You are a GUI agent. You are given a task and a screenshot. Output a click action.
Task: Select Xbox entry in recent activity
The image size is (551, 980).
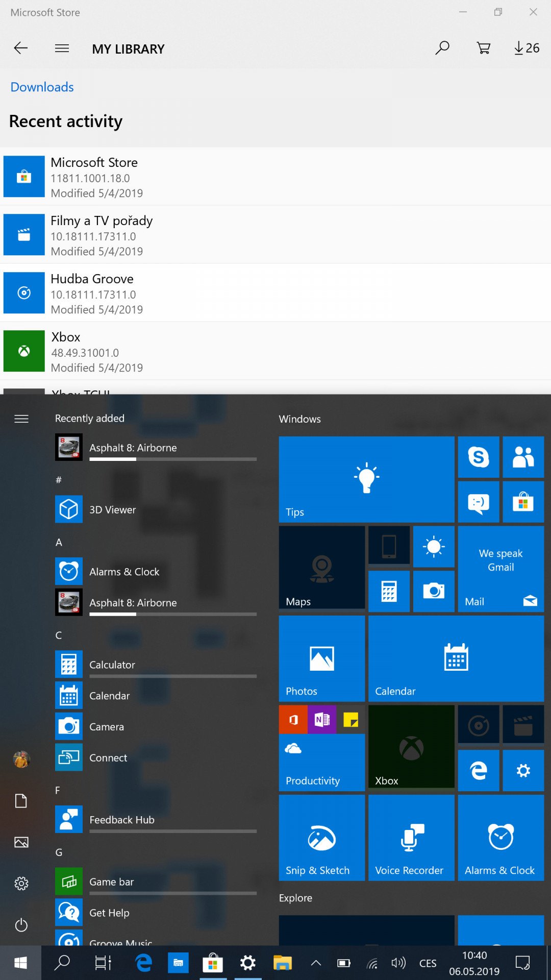[x=275, y=351]
